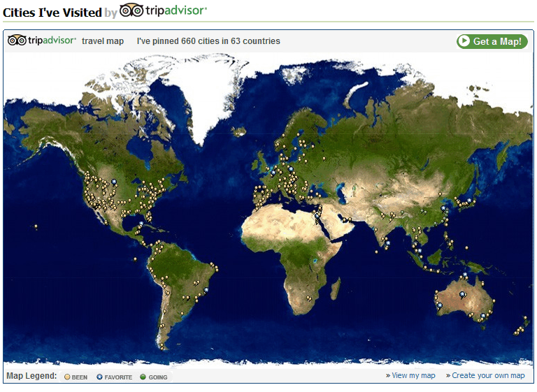Click the 'I've pinned 660 cities in 63 countries' text
The height and width of the screenshot is (392, 537).
point(208,41)
